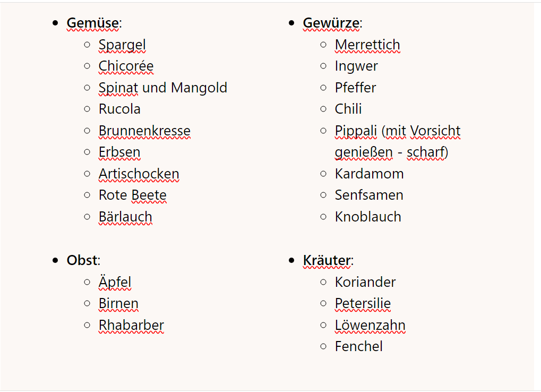Screen dimensions: 541x392
Task: Click the Rhabarber list item
Action: 131,325
